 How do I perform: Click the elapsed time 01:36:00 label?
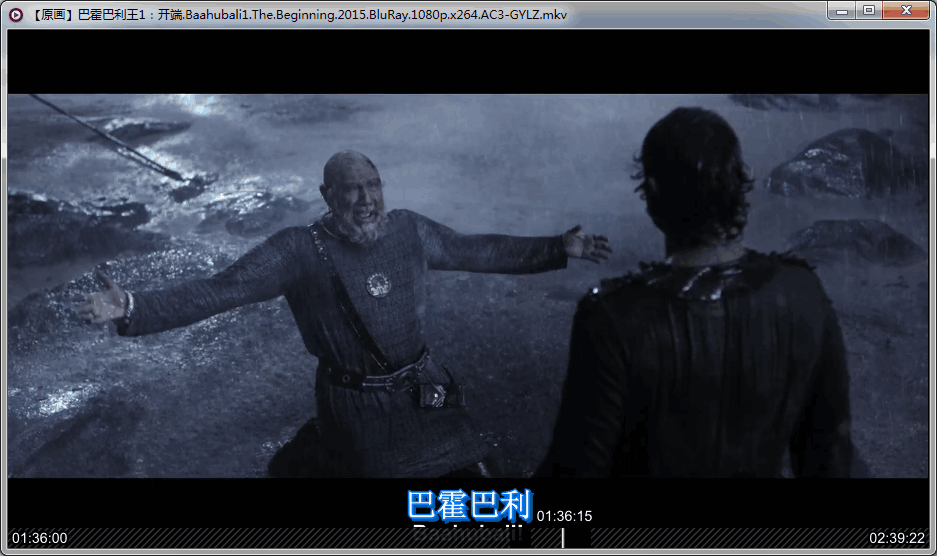click(40, 538)
